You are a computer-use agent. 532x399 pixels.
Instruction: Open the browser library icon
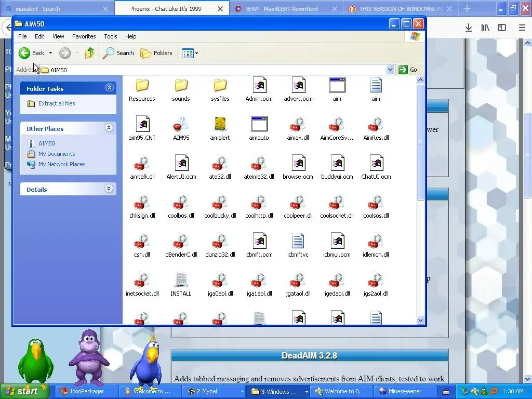tap(485, 28)
